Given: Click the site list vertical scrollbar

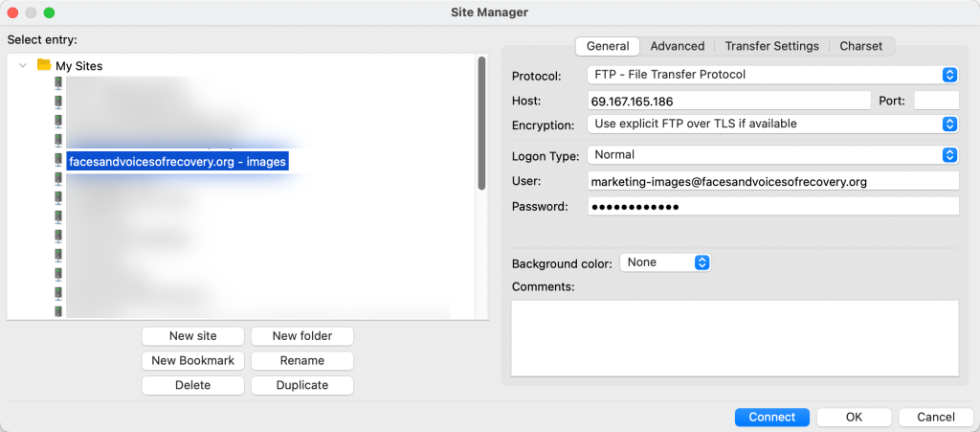Looking at the screenshot, I should coord(481,125).
